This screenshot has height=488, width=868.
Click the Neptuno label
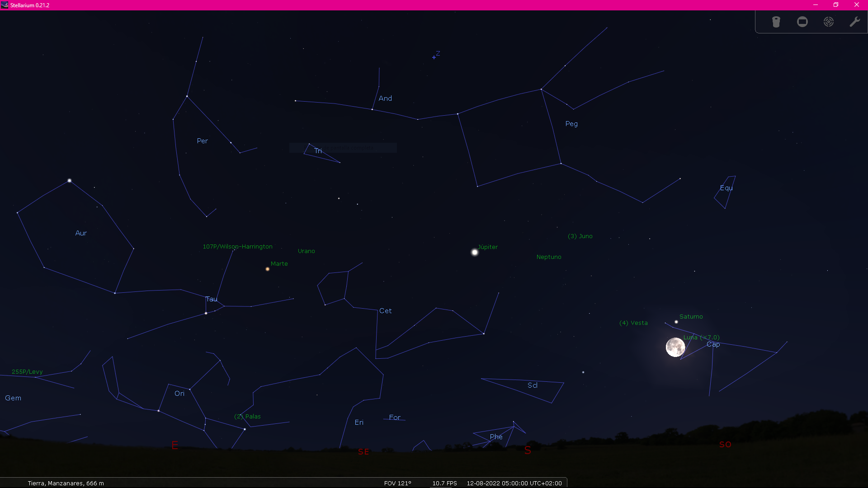coord(548,257)
